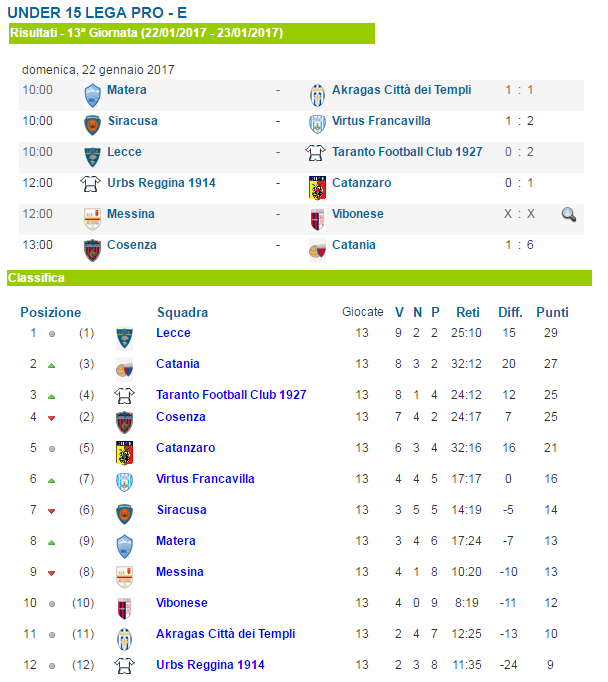Click Catanzaro crest in results list

click(x=317, y=188)
